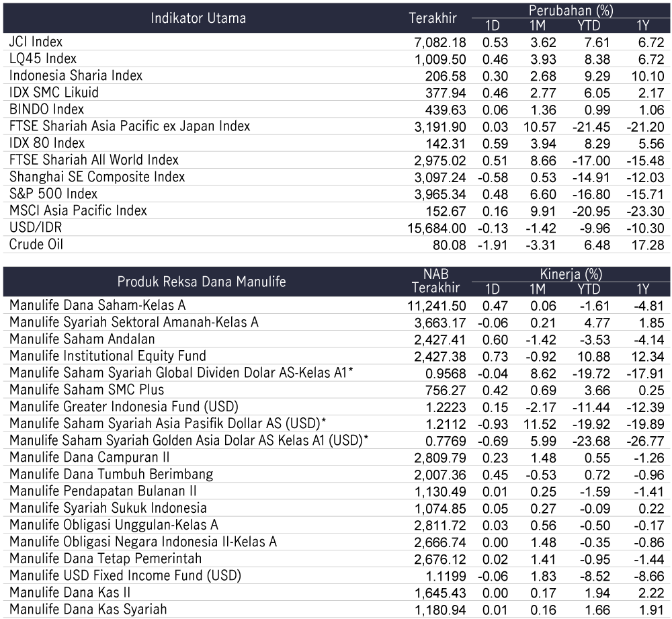
Task: Click 'Manulife Dana Tumbuh Berimbang'
Action: click(112, 474)
